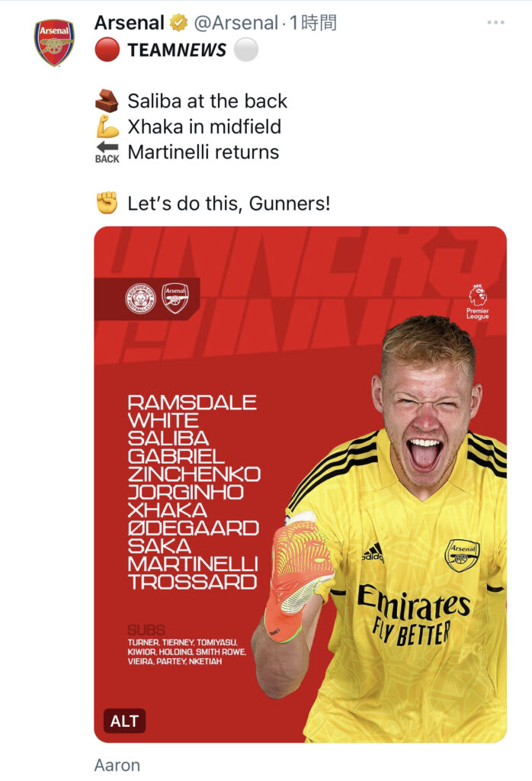
Task: Click the ALT badge on the image
Action: click(124, 721)
